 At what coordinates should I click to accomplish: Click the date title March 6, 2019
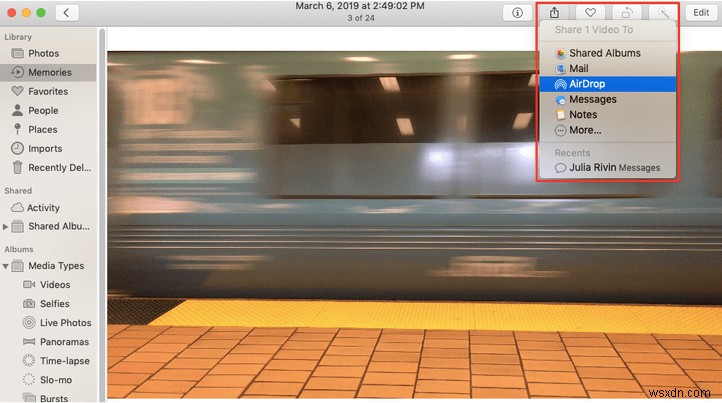[x=360, y=6]
